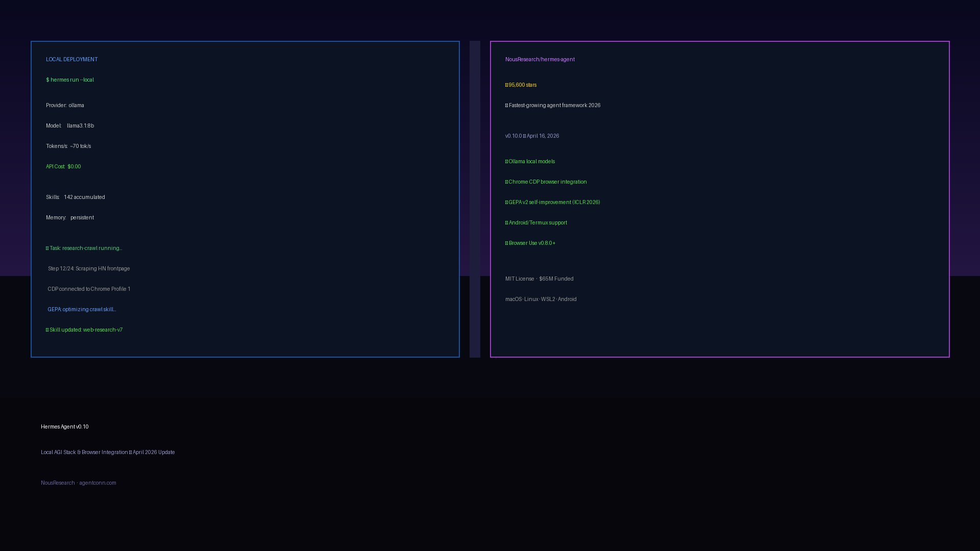Screen dimensions: 980x551
Task: Click the Chrome CDP browser integration icon
Action: [506, 182]
